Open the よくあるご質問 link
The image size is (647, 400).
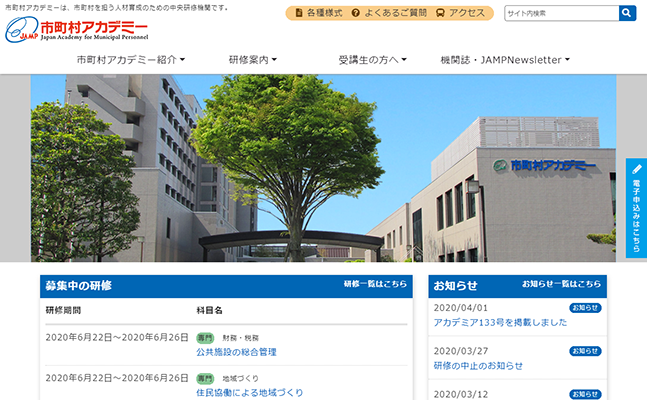point(395,13)
